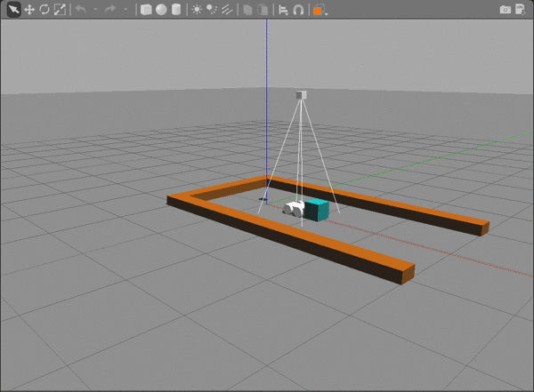This screenshot has height=392, width=534.
Task: Open the undo history dropdown arrow
Action: (x=95, y=9)
